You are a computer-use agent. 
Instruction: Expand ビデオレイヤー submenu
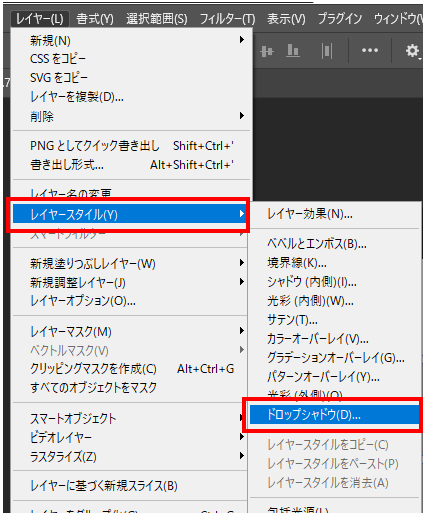pyautogui.click(x=130, y=437)
